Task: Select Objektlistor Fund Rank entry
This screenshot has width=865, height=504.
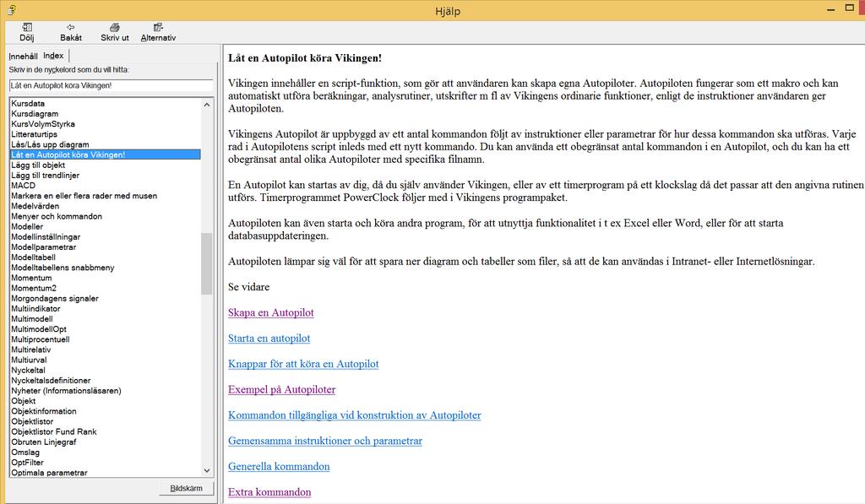Action: 54,431
